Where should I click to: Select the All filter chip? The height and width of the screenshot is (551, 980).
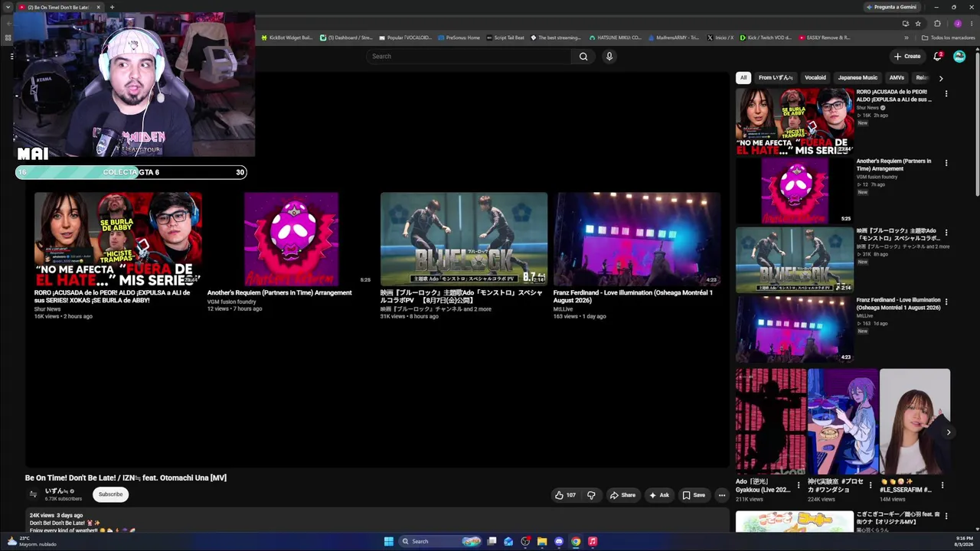tap(743, 77)
